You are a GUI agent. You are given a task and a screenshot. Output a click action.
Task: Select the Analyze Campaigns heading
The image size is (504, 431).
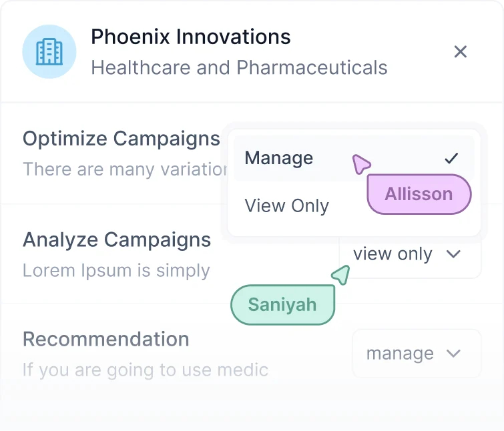117,240
